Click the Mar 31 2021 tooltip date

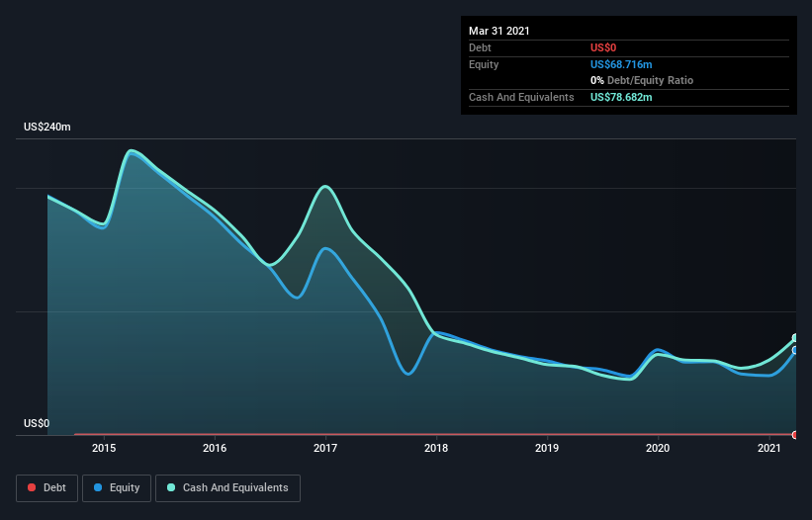pyautogui.click(x=499, y=31)
